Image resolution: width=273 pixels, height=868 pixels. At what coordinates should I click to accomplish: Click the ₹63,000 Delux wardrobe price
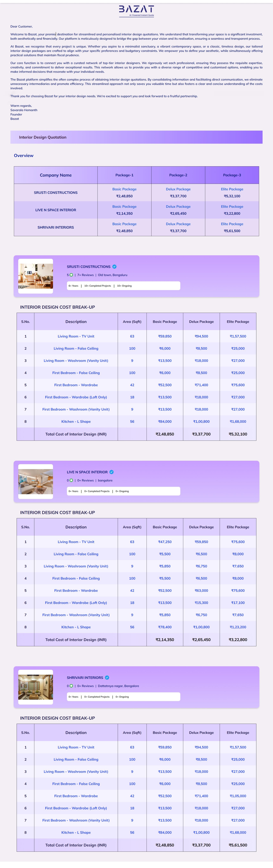[x=201, y=591]
